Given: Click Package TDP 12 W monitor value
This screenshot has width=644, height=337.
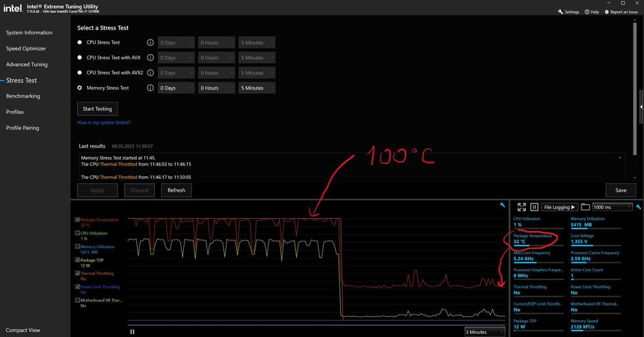Looking at the screenshot, I should 519,327.
